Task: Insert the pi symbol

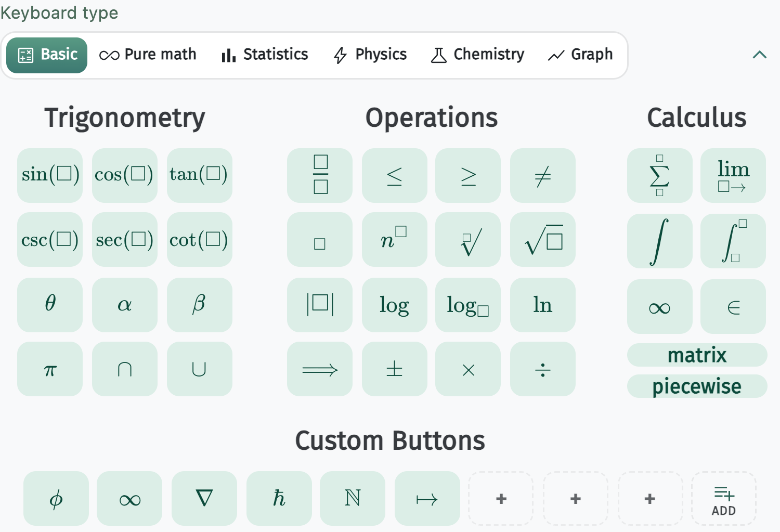Action: tap(50, 369)
